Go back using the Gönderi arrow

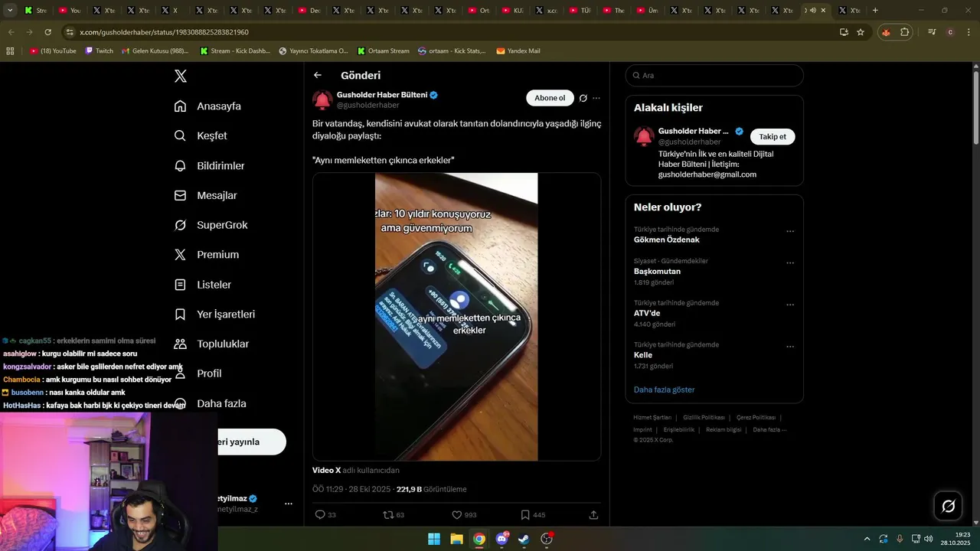[x=318, y=75]
